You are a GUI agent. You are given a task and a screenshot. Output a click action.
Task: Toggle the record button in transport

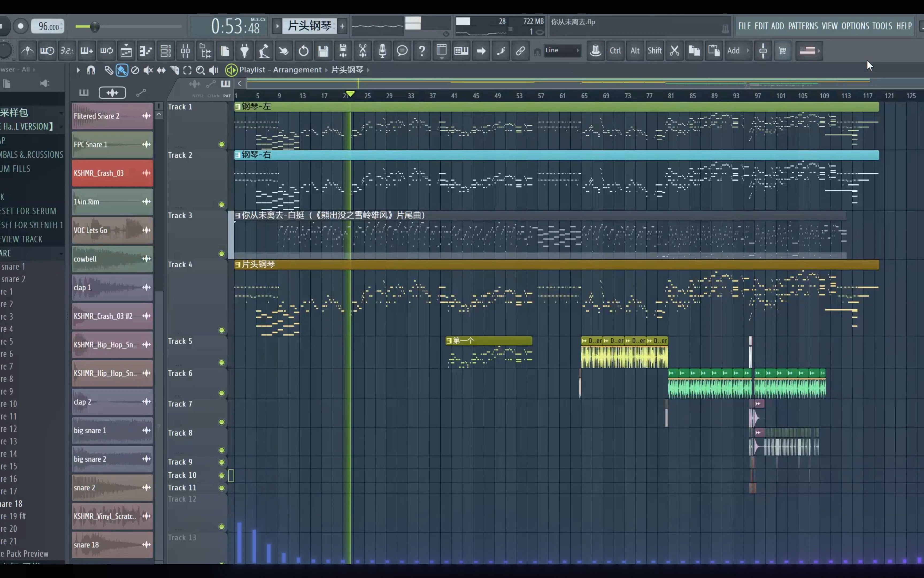[x=21, y=26]
